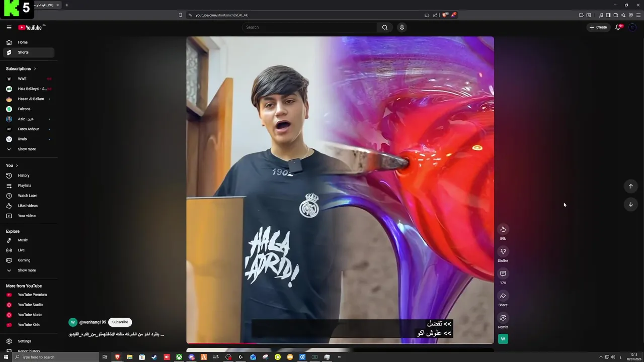
Task: Open the Brave main menu
Action: tap(638, 15)
